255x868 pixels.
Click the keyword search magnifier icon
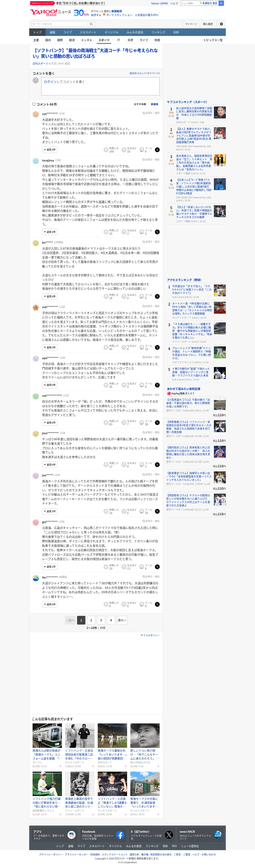click(x=91, y=24)
